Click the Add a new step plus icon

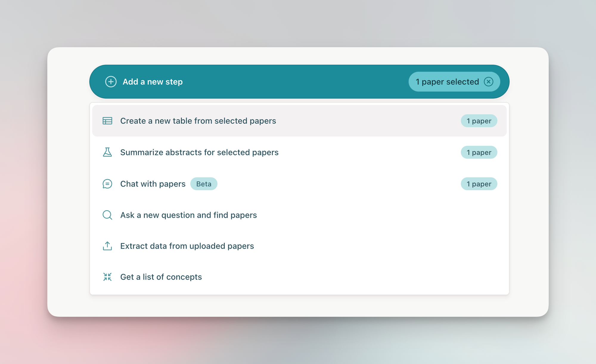tap(110, 82)
